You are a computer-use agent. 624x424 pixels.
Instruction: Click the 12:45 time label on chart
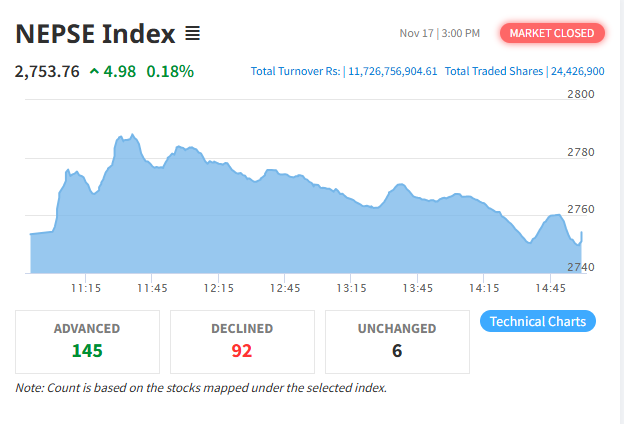pyautogui.click(x=285, y=288)
